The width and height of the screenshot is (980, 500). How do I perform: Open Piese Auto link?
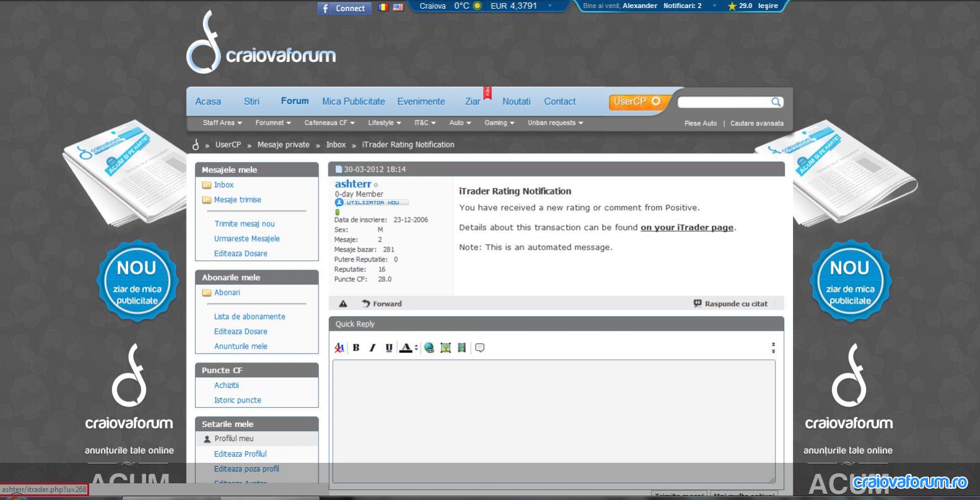[701, 123]
